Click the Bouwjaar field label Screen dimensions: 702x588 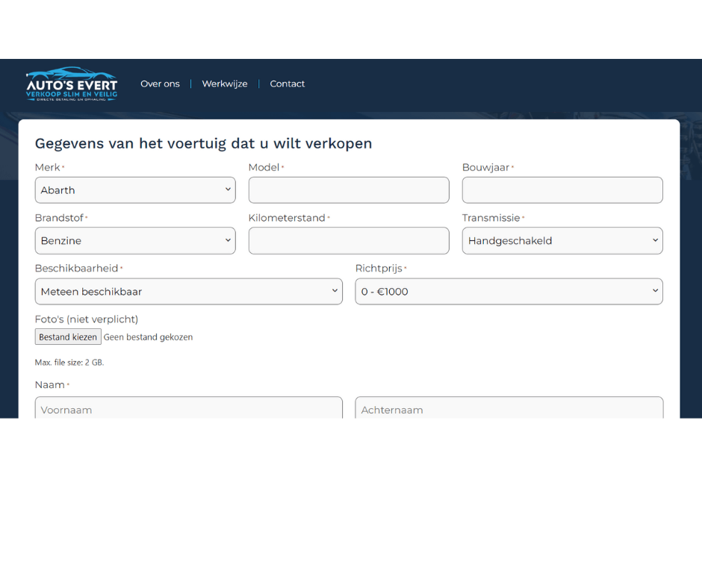[485, 167]
